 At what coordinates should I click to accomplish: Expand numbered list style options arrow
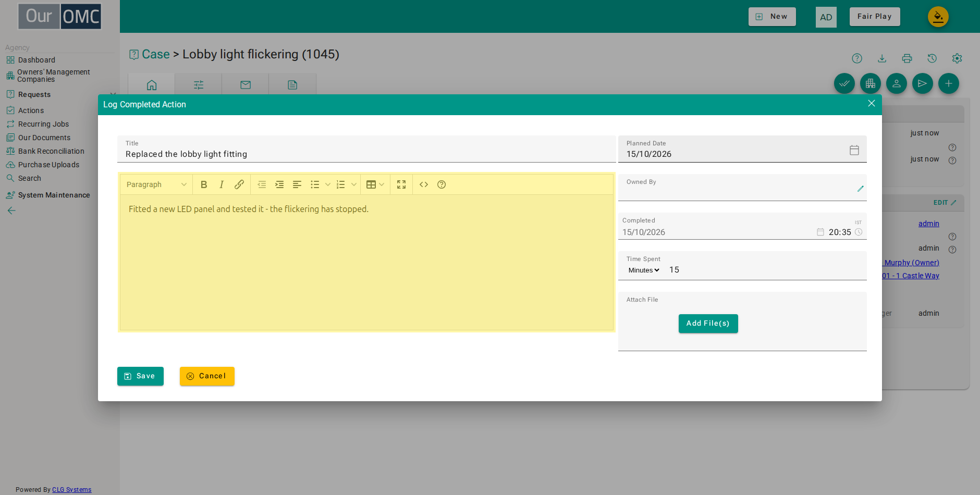pos(354,184)
